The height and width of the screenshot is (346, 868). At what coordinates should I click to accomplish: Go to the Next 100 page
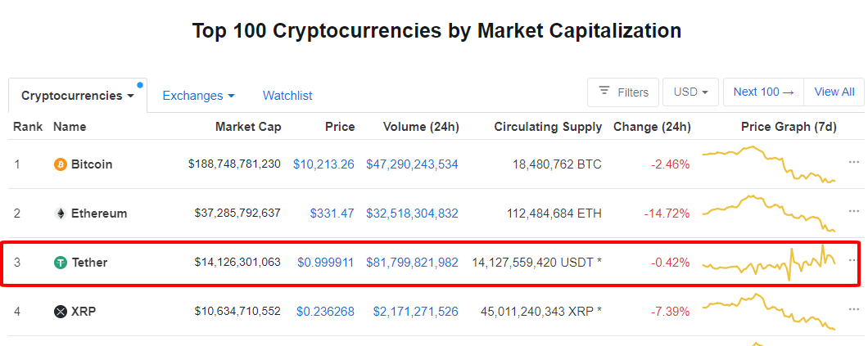[x=763, y=92]
